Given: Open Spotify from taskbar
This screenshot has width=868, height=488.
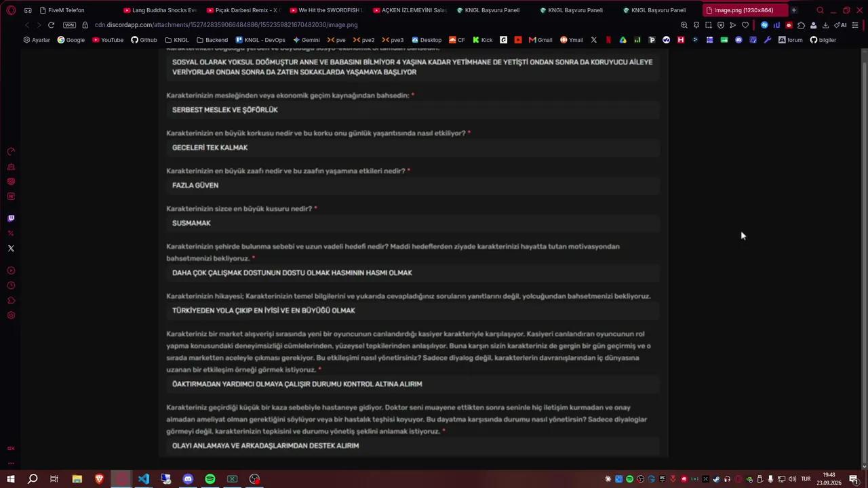Looking at the screenshot, I should coord(210,479).
